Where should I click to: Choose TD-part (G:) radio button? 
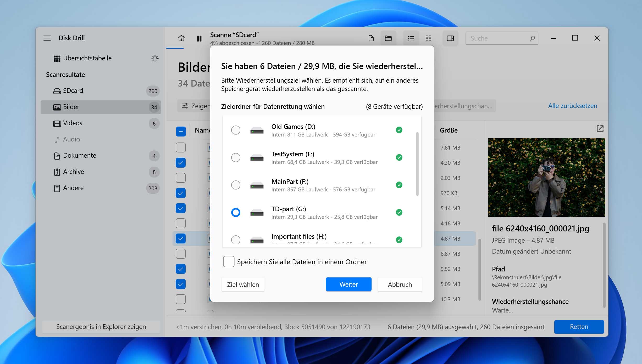click(x=236, y=212)
